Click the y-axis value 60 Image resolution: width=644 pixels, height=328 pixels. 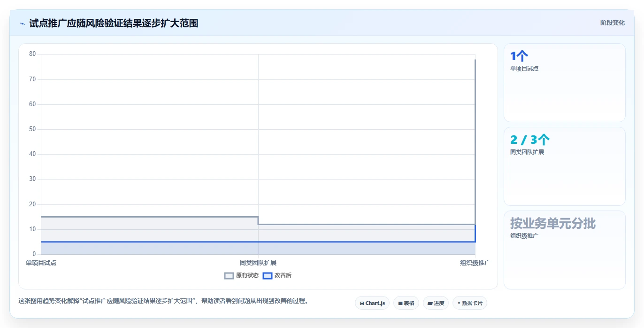pos(32,104)
